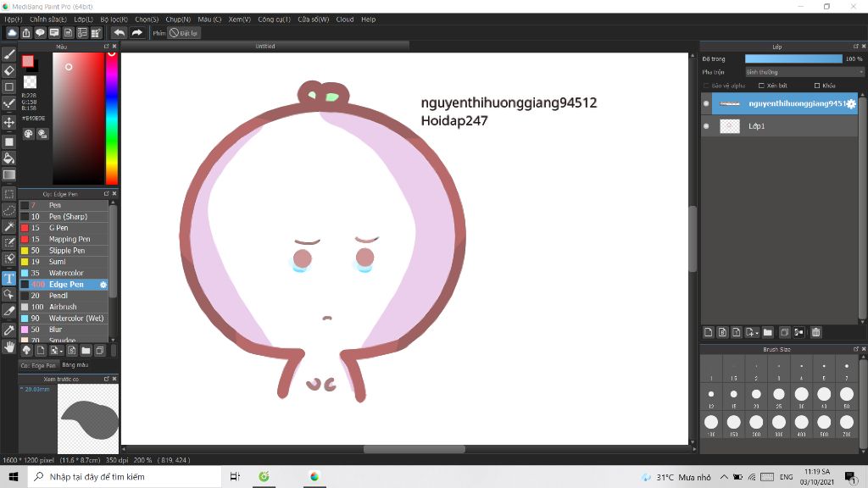The width and height of the screenshot is (868, 488).
Task: Click the share/export icon in top toolbar
Action: (26, 33)
